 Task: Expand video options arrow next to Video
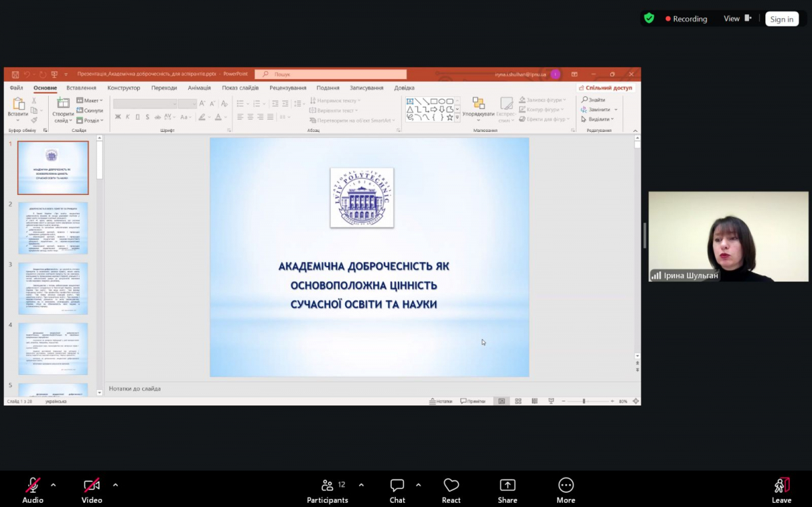(115, 485)
